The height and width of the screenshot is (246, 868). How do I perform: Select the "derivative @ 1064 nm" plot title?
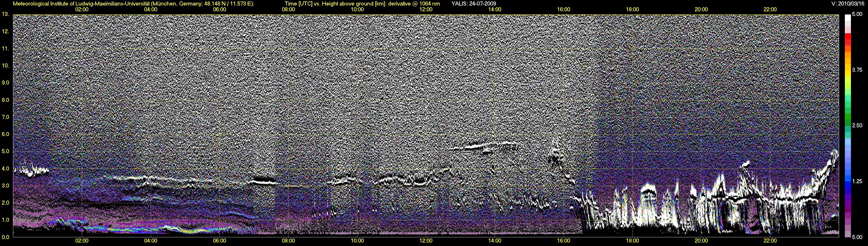click(x=414, y=4)
